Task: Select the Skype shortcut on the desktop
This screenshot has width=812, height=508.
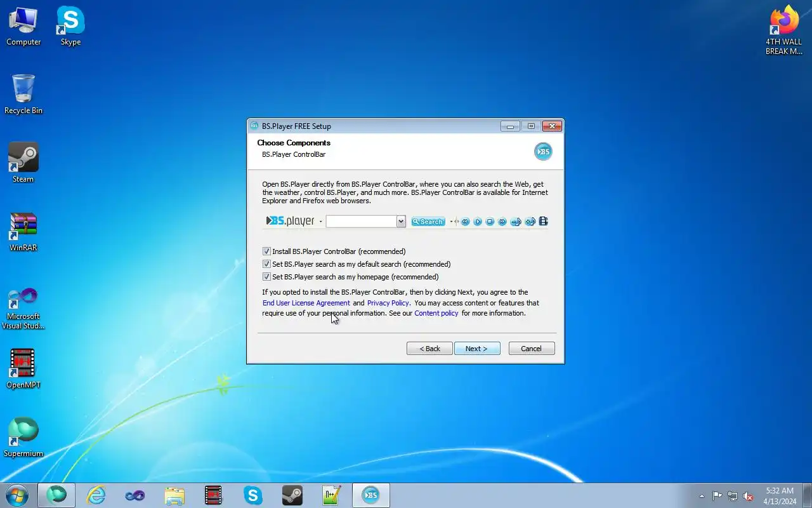Action: 70,27
